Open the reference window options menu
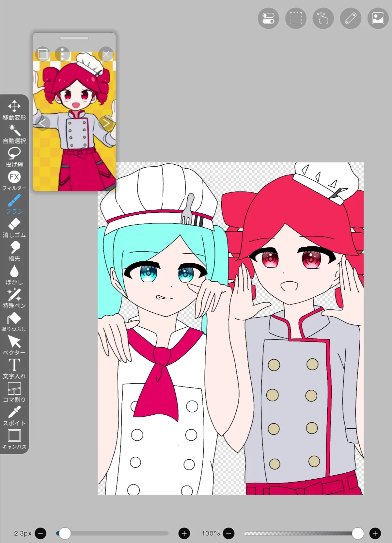This screenshot has height=543, width=392. coord(62,54)
